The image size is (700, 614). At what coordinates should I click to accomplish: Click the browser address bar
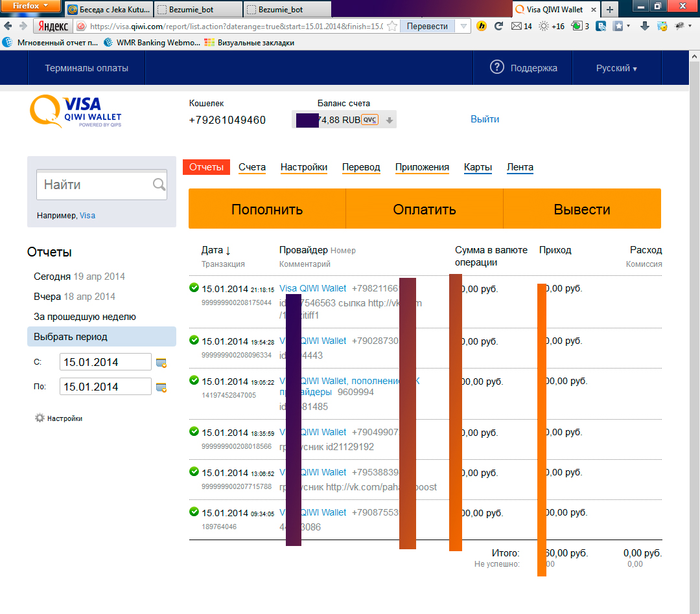[235, 27]
